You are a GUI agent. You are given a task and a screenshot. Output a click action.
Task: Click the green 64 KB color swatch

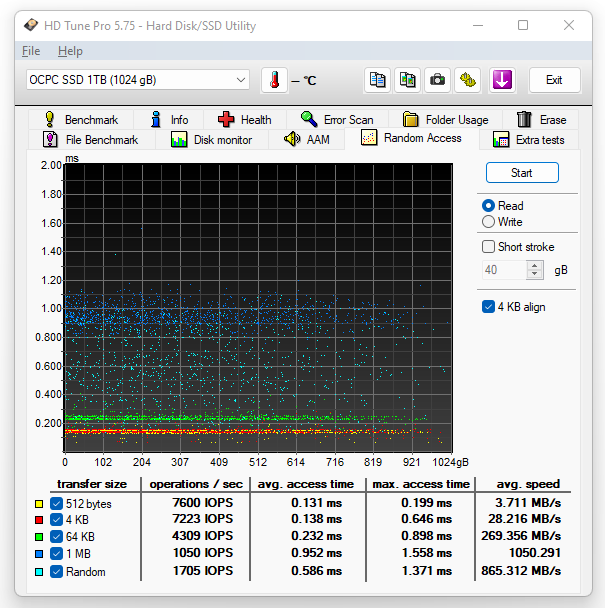click(x=39, y=537)
